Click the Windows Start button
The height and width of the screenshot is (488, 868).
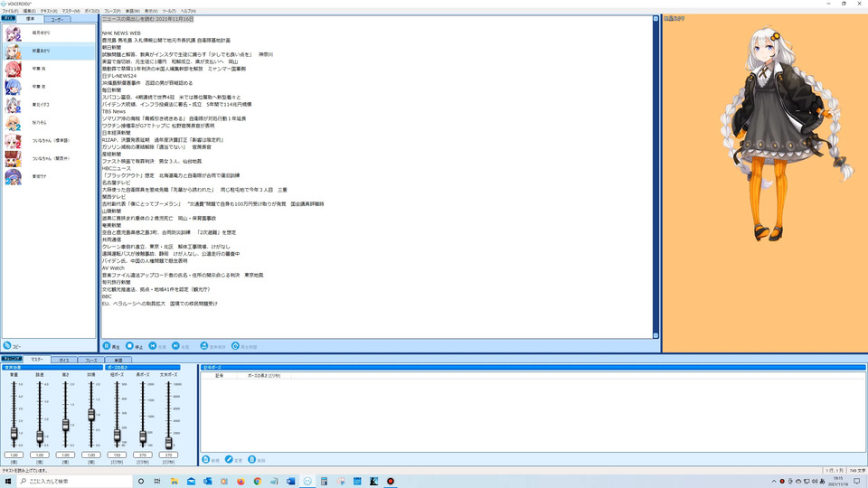click(8, 482)
